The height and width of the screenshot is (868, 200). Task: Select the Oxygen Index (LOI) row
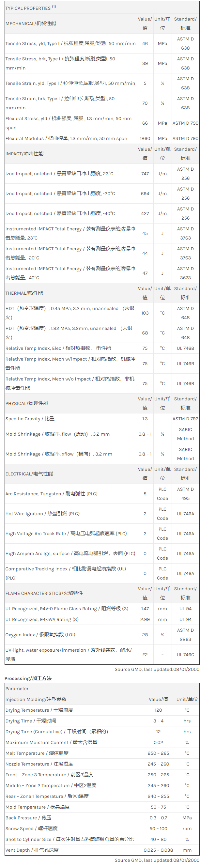point(40,635)
